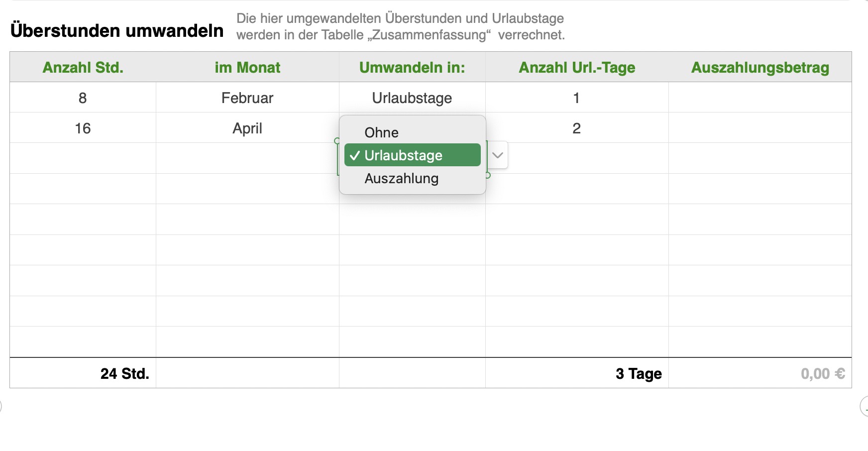This screenshot has width=868, height=451.
Task: Pick 'Auszahlung' in the popup menu
Action: [402, 178]
